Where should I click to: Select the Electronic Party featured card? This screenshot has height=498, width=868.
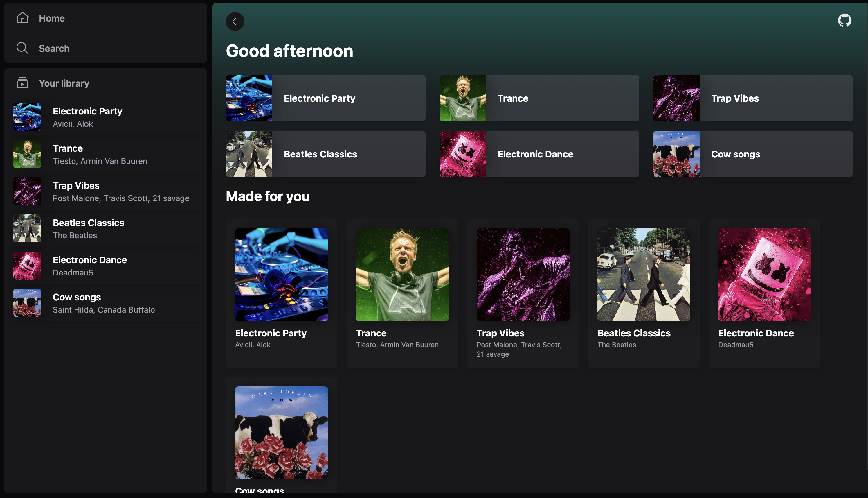tap(325, 98)
